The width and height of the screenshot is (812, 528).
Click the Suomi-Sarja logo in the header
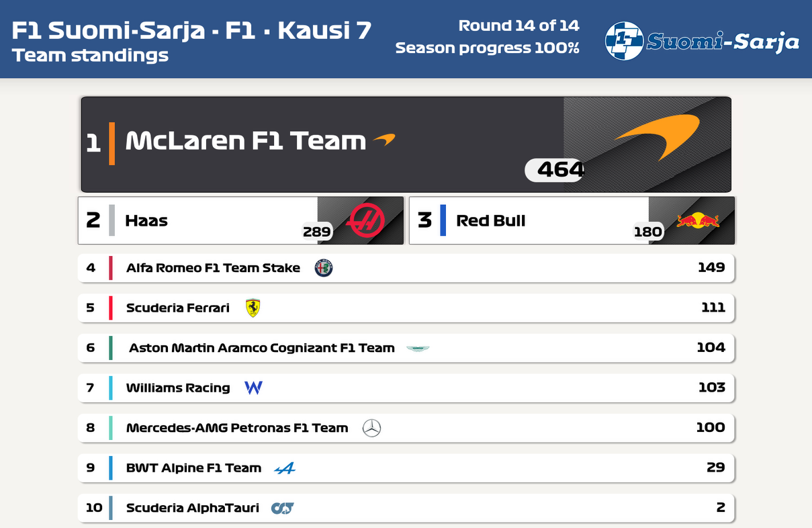point(703,41)
